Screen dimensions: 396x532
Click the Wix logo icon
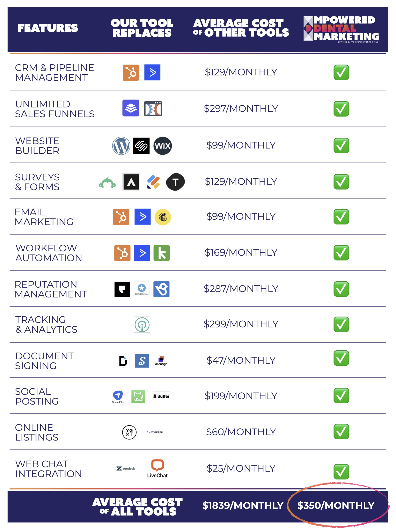click(x=162, y=146)
